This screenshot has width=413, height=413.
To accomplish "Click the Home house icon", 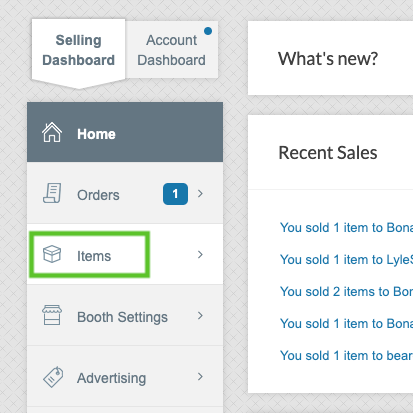I will [x=52, y=132].
